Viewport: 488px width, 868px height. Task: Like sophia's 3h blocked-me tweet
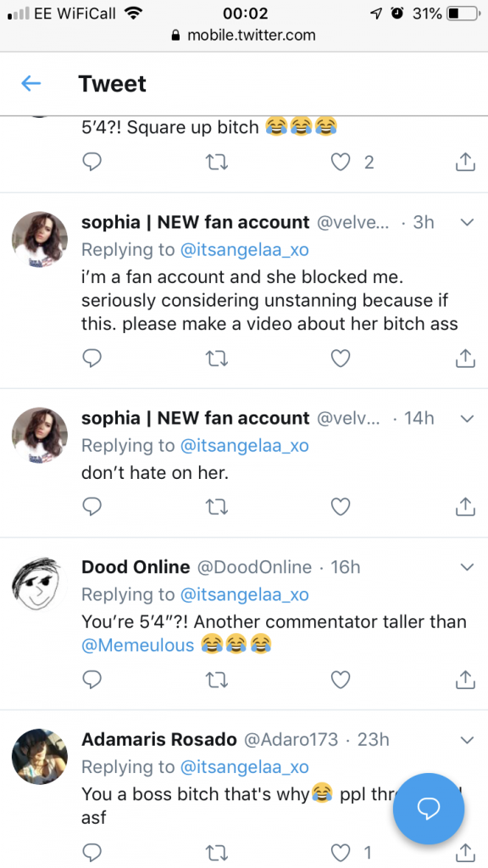341,359
